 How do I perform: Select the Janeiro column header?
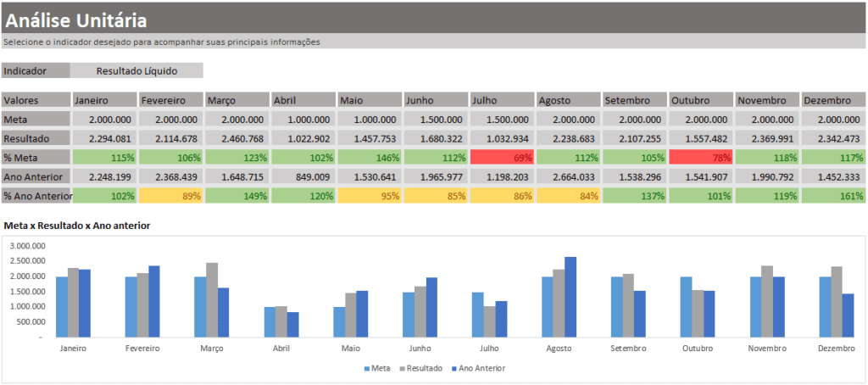tap(104, 100)
